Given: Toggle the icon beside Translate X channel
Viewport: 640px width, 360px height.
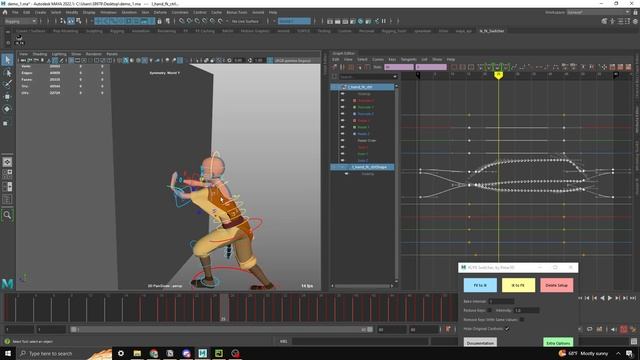Looking at the screenshot, I should point(342,100).
